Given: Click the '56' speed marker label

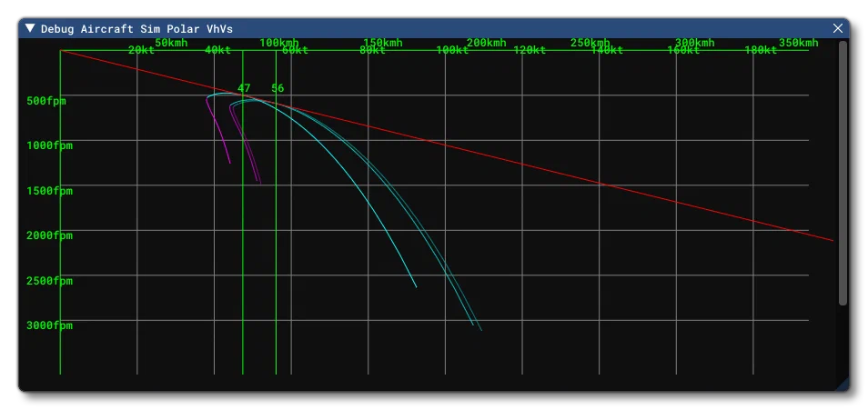Looking at the screenshot, I should coord(278,88).
